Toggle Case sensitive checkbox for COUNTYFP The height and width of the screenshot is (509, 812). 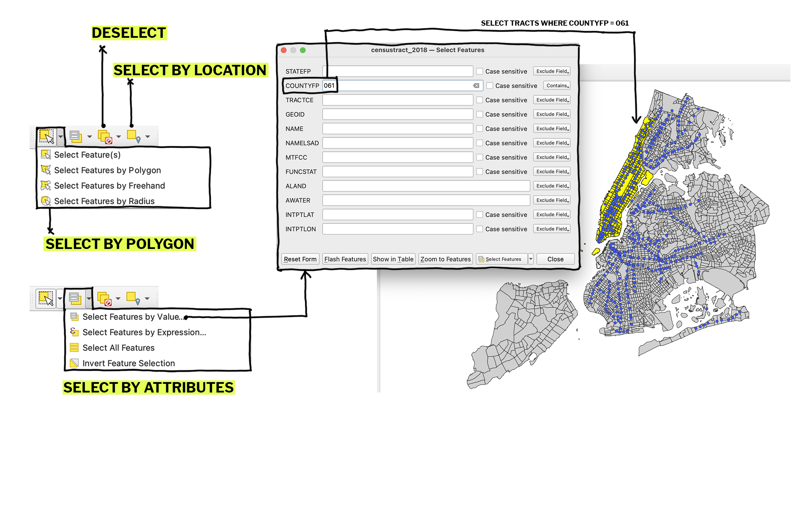[x=490, y=86]
